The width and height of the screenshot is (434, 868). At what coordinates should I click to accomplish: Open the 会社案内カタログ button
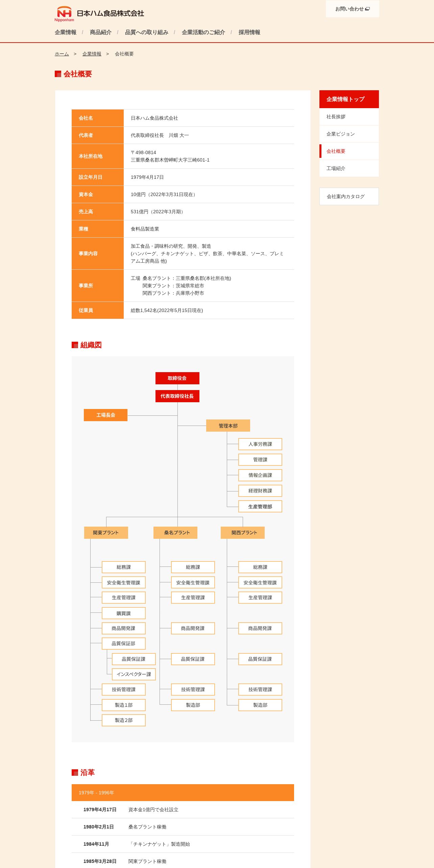point(349,196)
